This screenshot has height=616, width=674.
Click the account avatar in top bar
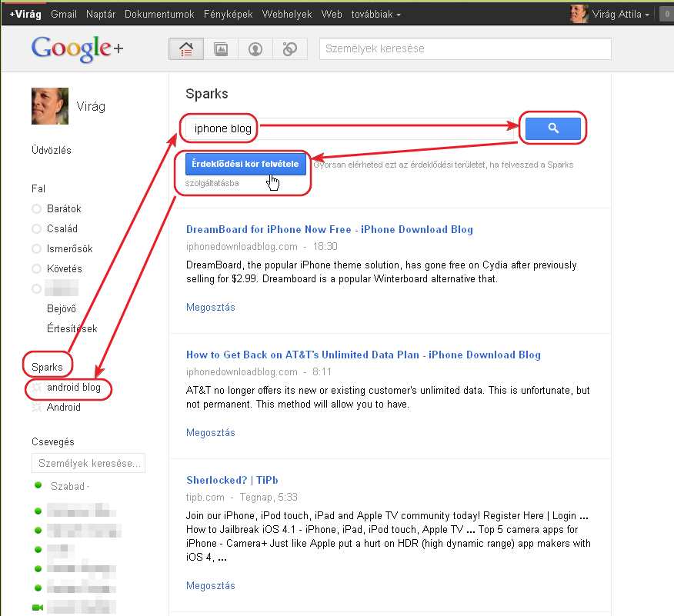pos(579,14)
